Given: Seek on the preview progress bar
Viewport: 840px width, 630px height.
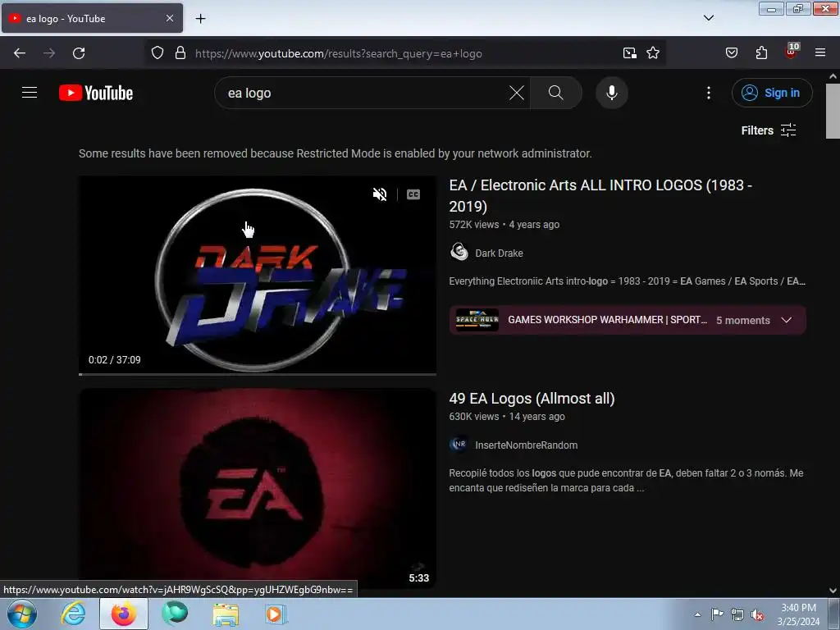Looking at the screenshot, I should (x=257, y=374).
